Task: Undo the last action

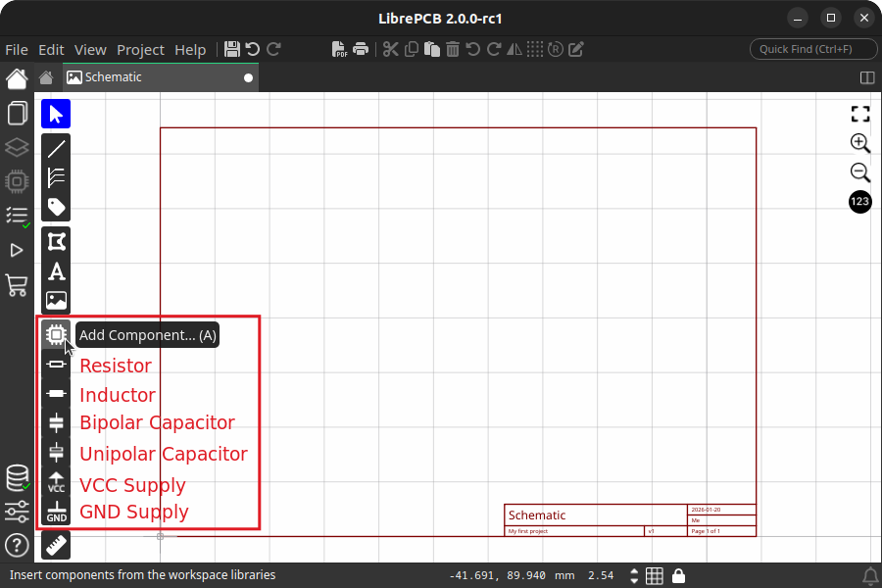Action: tap(253, 49)
